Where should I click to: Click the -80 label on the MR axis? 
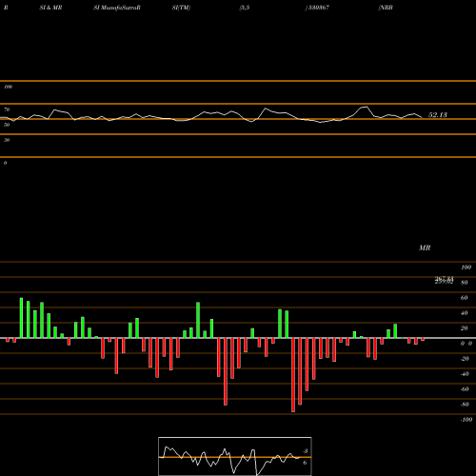465,405
